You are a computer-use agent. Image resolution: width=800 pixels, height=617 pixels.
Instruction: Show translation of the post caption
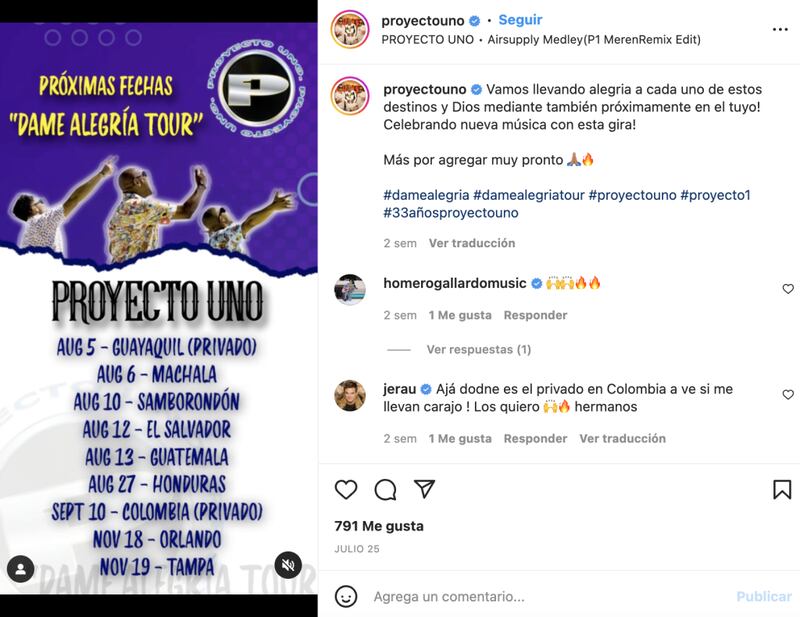472,243
